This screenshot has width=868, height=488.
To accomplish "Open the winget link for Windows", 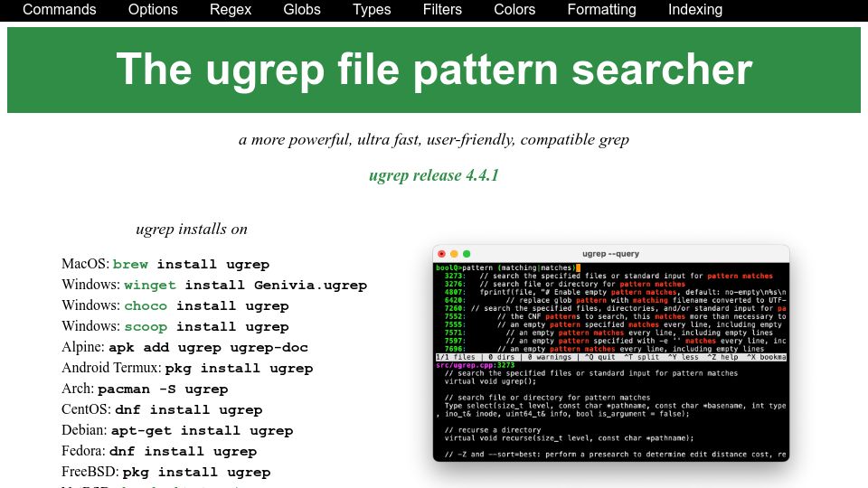I will [150, 285].
